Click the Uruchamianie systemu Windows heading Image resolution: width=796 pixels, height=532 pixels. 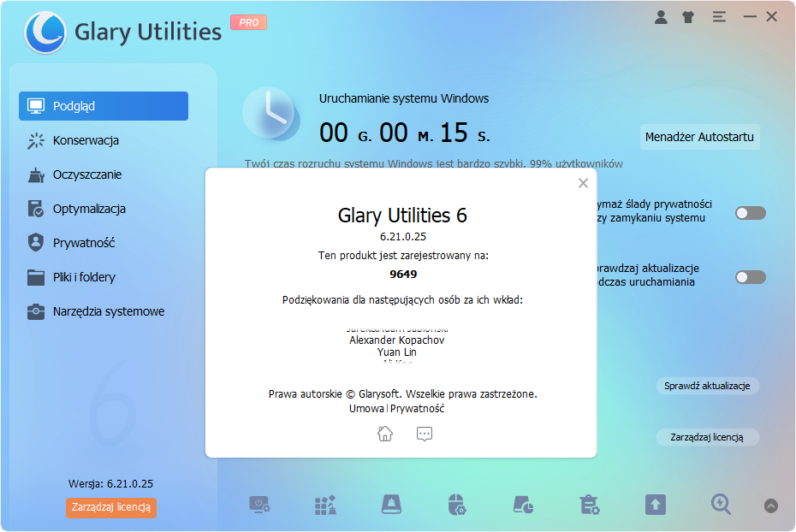tap(404, 98)
